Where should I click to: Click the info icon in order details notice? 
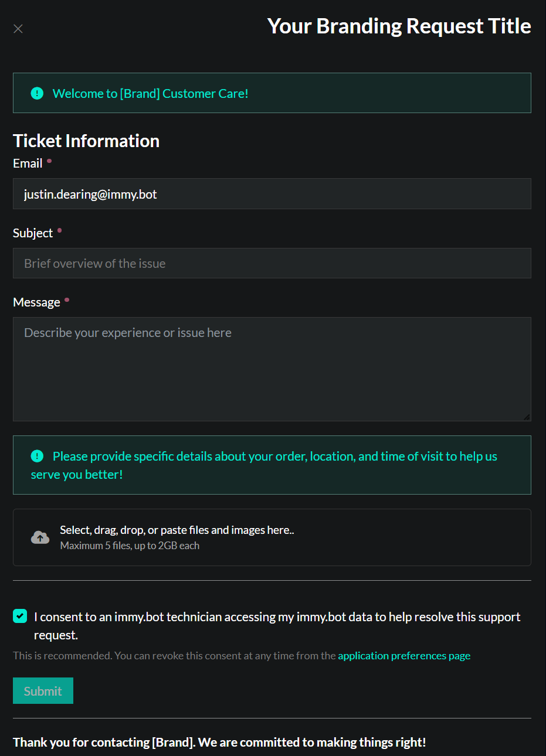[x=37, y=456]
